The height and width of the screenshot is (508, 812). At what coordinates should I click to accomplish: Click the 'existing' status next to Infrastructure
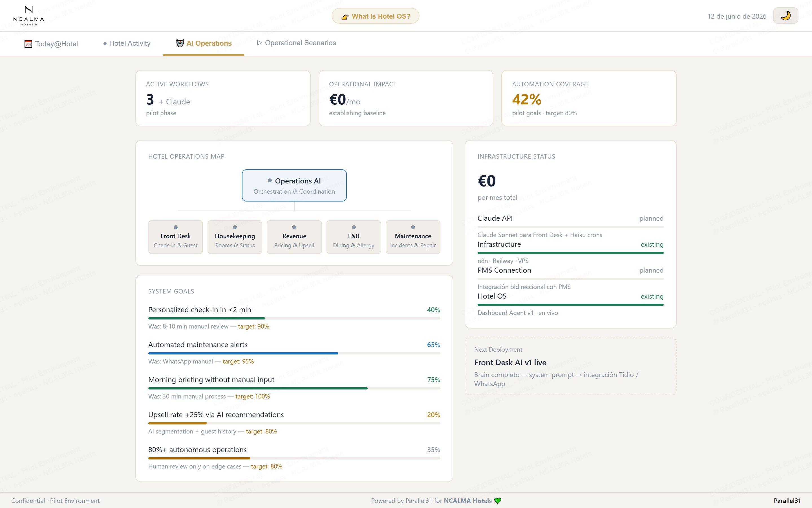point(652,244)
